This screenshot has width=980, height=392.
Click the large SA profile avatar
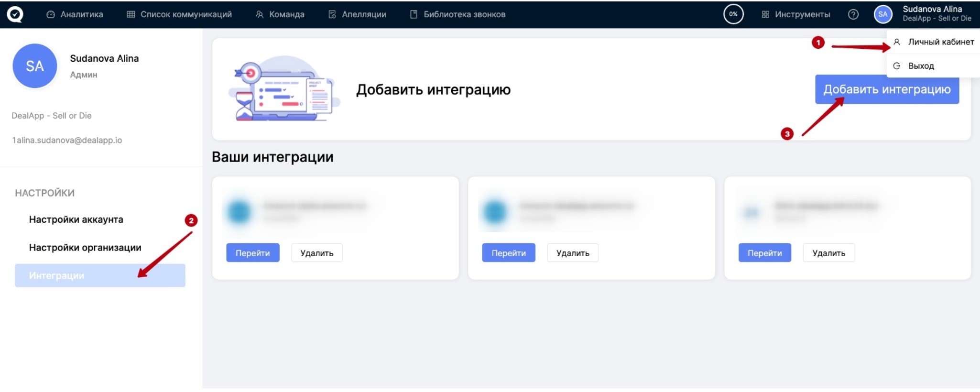tap(35, 66)
